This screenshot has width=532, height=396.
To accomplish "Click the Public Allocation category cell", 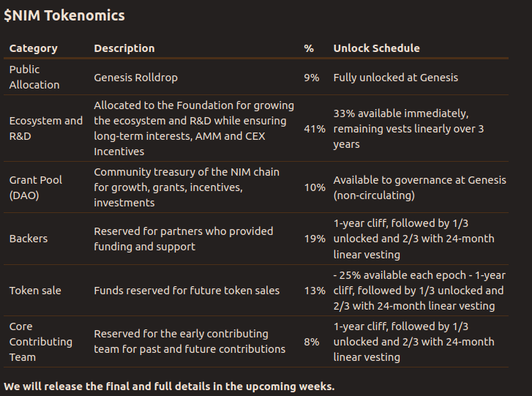I will tap(34, 77).
